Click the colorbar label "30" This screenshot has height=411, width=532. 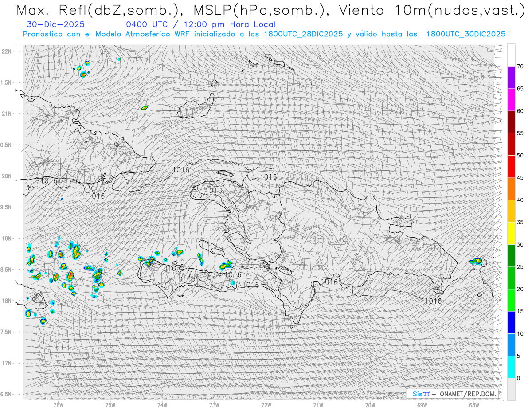(520, 244)
